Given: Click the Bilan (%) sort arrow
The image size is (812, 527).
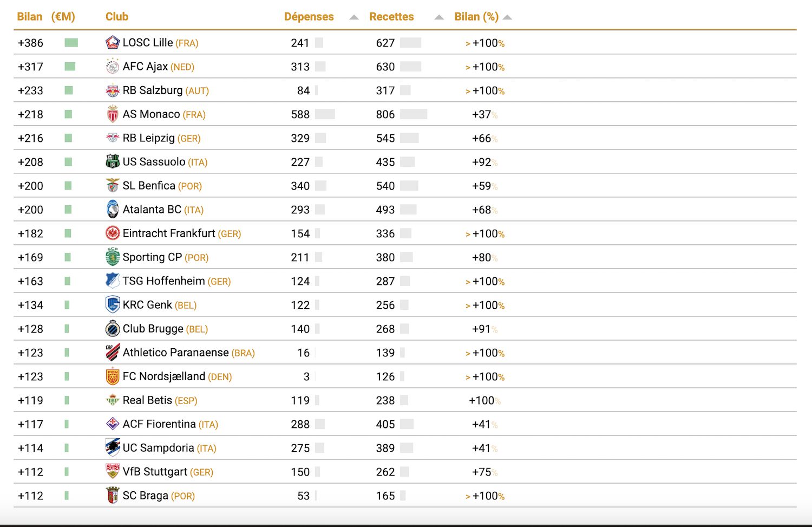Looking at the screenshot, I should coord(507,17).
